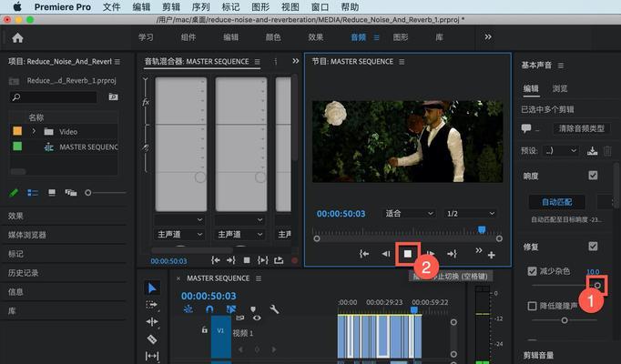Toggle loop in the audio mixer
The image size is (621, 364).
(x=279, y=260)
